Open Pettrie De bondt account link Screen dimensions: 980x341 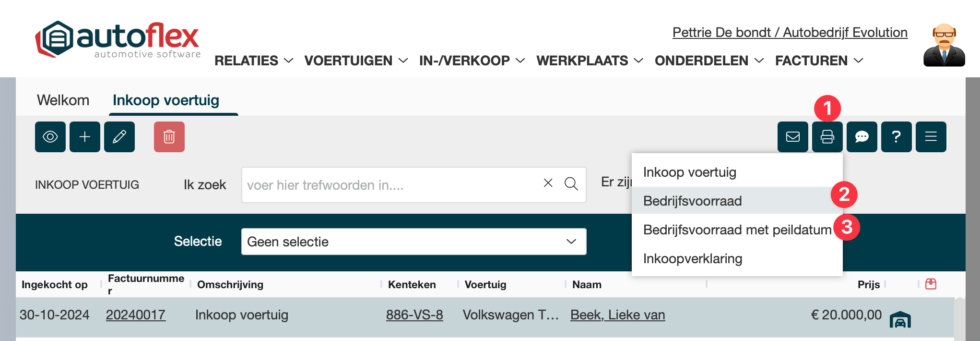(790, 32)
